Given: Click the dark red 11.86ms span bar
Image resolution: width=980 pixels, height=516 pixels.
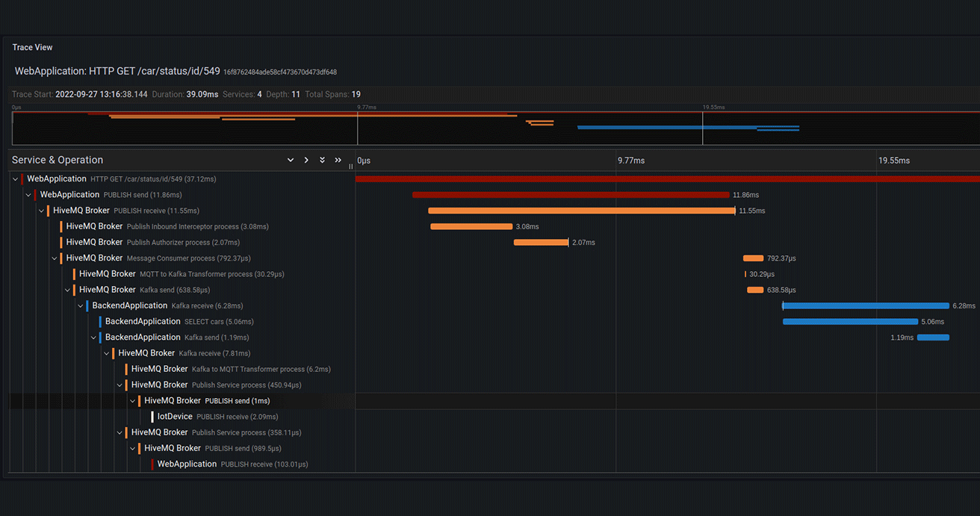Looking at the screenshot, I should tap(571, 195).
